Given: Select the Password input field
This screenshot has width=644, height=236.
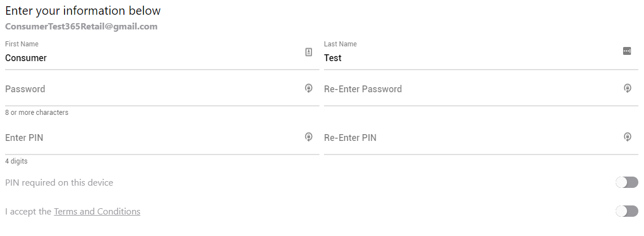Looking at the screenshot, I should click(x=153, y=89).
